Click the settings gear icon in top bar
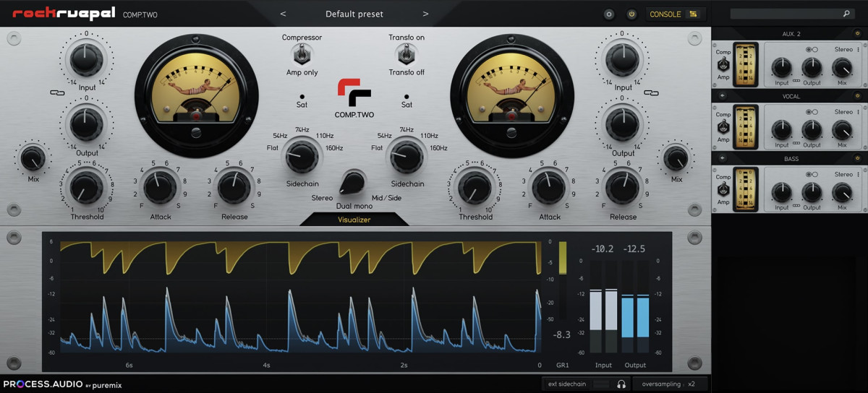 [609, 14]
